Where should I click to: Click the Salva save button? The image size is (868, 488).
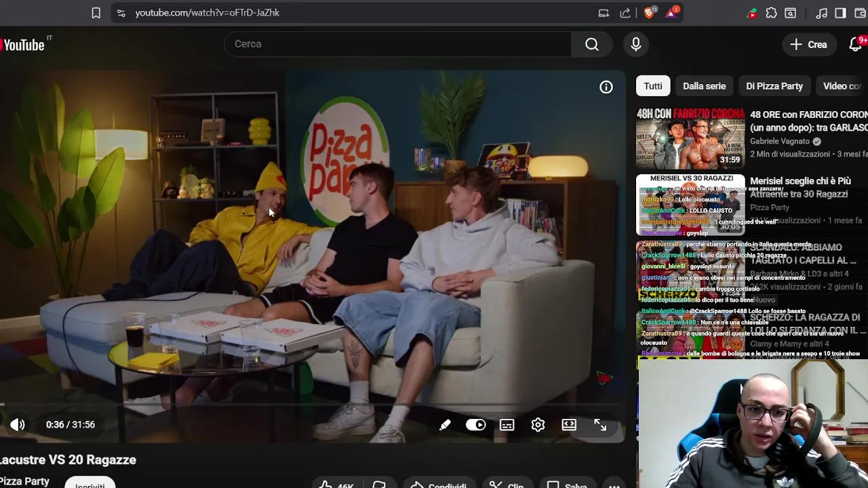pyautogui.click(x=567, y=484)
